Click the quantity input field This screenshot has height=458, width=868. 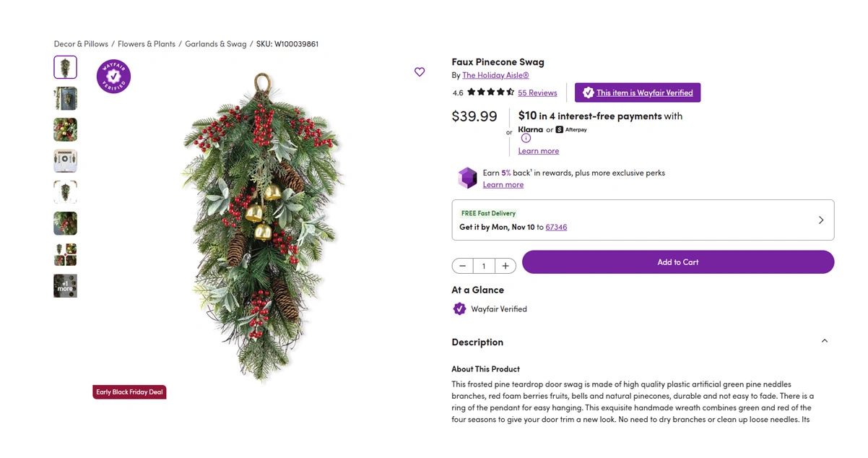tap(484, 266)
